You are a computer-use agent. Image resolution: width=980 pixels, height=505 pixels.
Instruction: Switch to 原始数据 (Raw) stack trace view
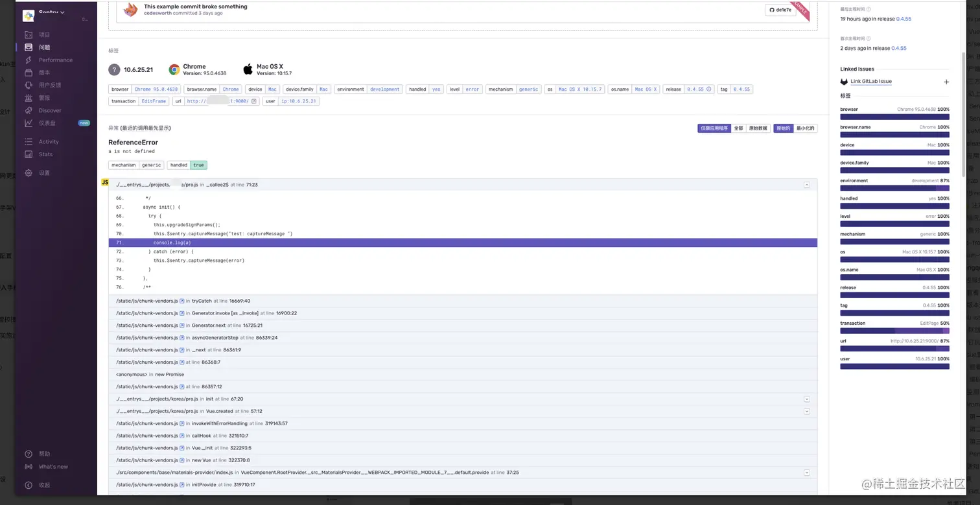pos(758,128)
